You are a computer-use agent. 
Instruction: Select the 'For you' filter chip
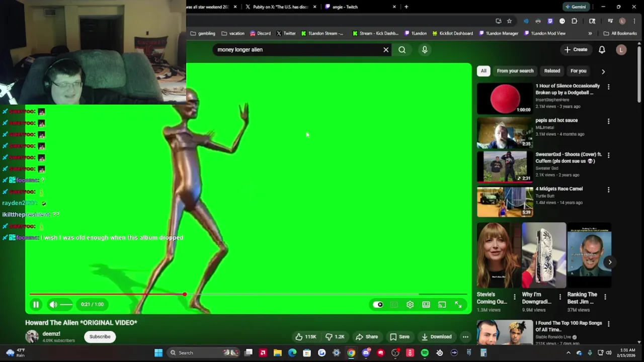579,71
